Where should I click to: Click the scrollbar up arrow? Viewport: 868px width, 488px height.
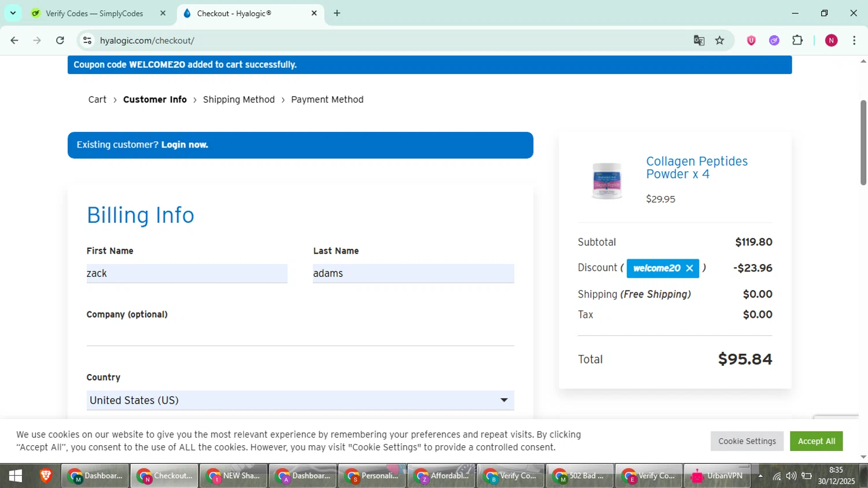click(863, 61)
